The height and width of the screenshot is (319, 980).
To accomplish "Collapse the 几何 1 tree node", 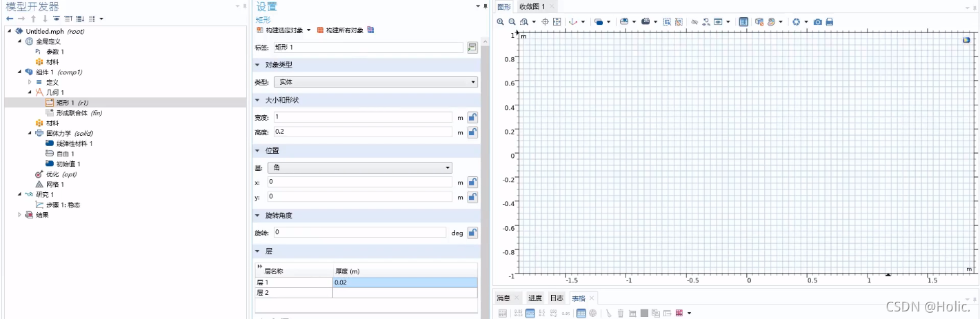I will tap(30, 92).
